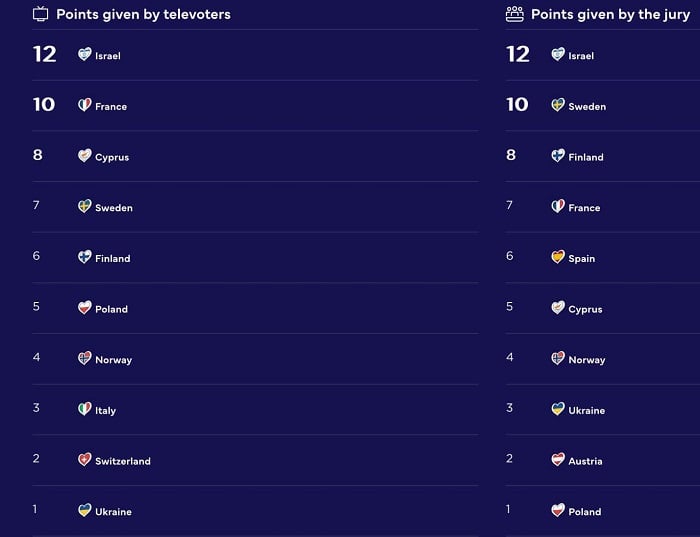Click Austria's heart flag in jury list

(558, 460)
